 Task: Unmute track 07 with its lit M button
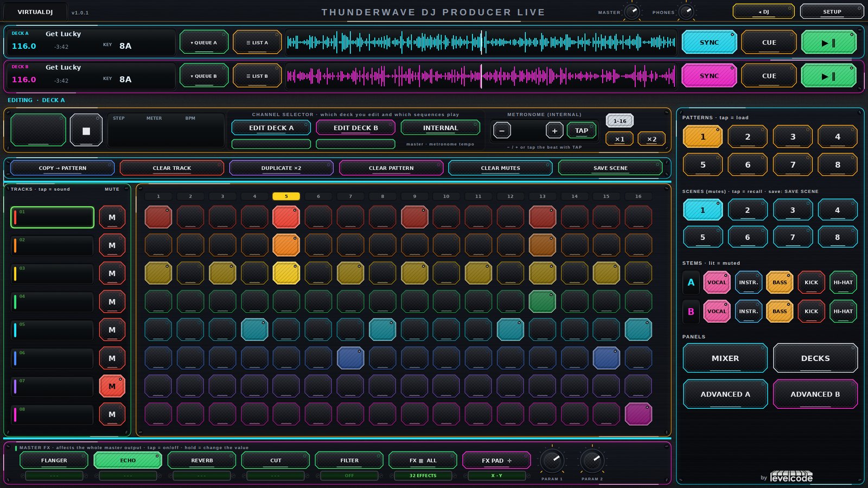coord(112,386)
